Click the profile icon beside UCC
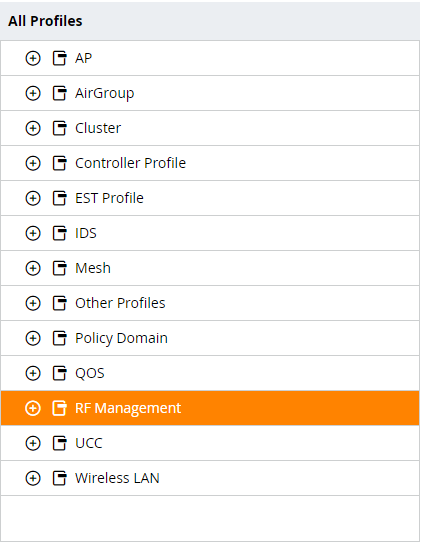The height and width of the screenshot is (545, 422). (59, 443)
